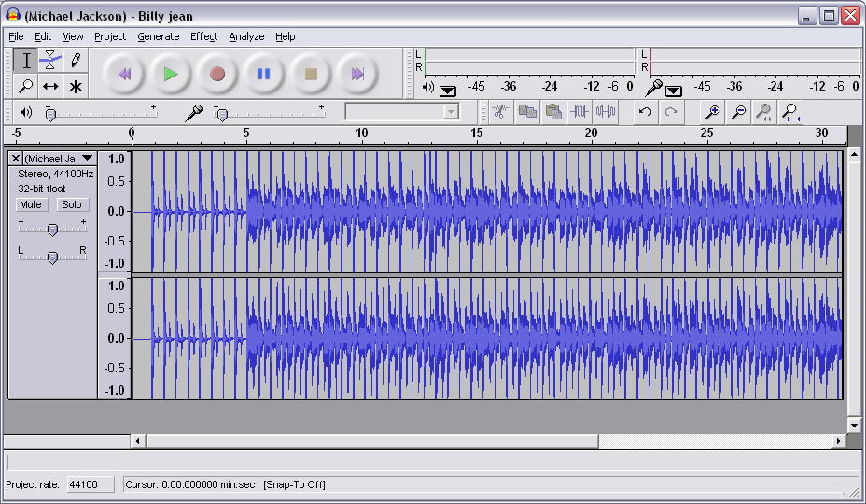Pause playback
The width and height of the screenshot is (866, 504).
[x=264, y=74]
